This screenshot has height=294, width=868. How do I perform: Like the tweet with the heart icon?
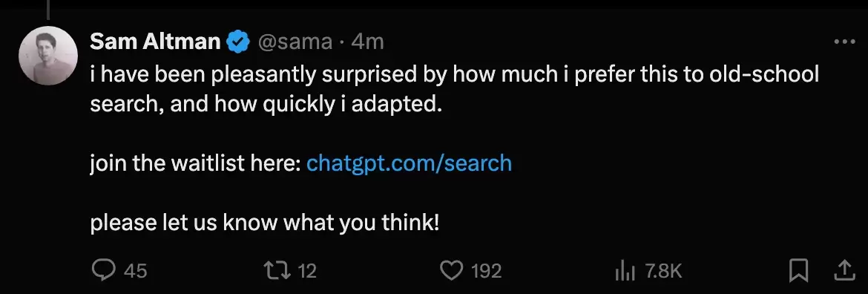click(x=451, y=270)
